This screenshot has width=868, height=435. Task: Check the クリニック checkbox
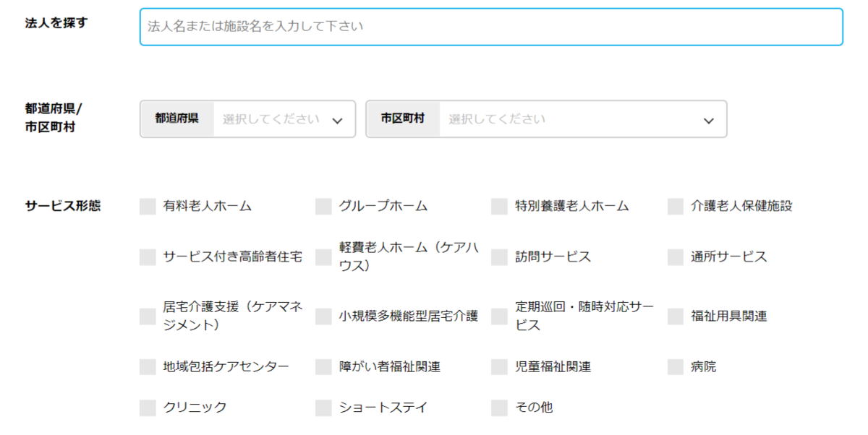pyautogui.click(x=148, y=408)
